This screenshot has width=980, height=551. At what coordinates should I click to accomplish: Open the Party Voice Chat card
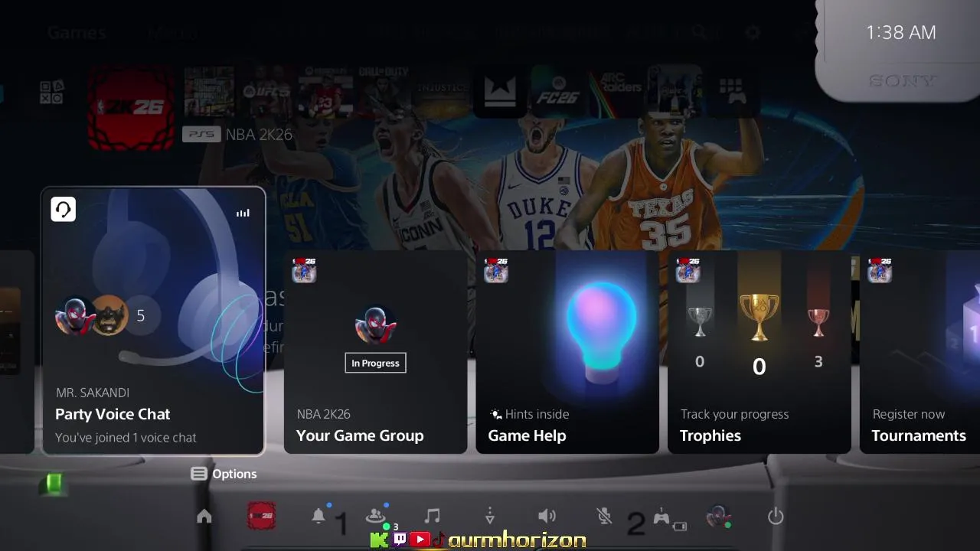(x=153, y=321)
